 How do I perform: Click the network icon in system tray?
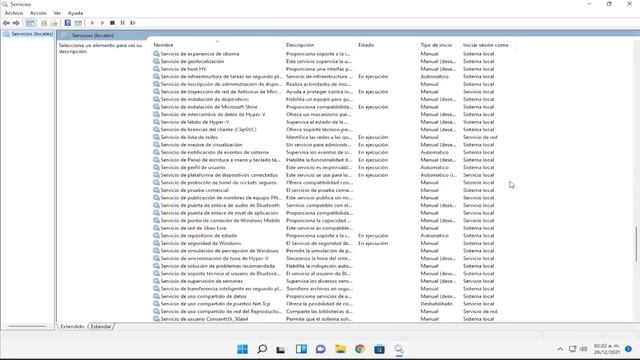pos(573,349)
